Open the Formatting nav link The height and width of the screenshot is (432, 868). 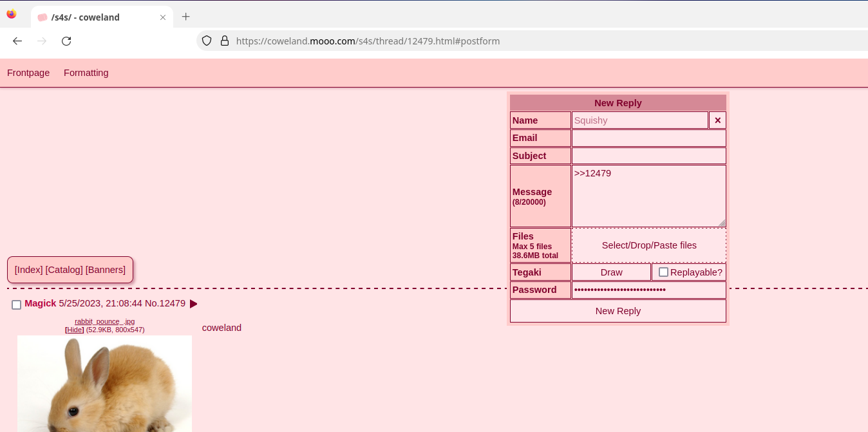(x=86, y=73)
